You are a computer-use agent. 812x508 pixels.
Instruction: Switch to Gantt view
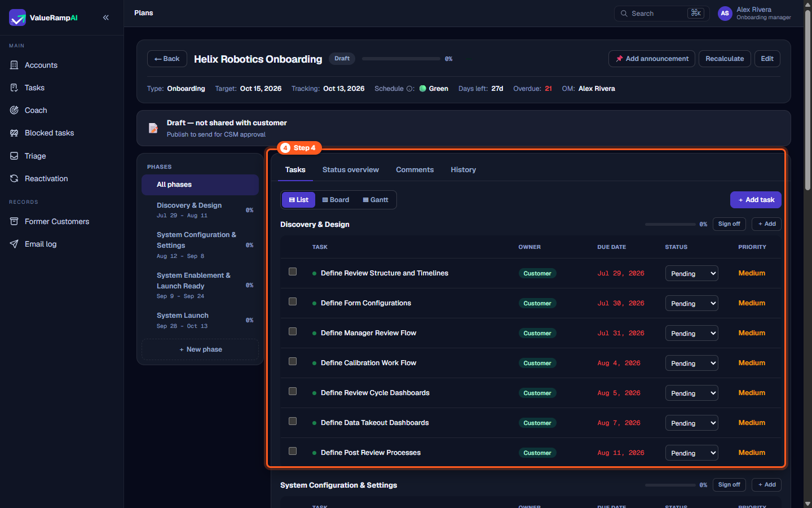376,200
